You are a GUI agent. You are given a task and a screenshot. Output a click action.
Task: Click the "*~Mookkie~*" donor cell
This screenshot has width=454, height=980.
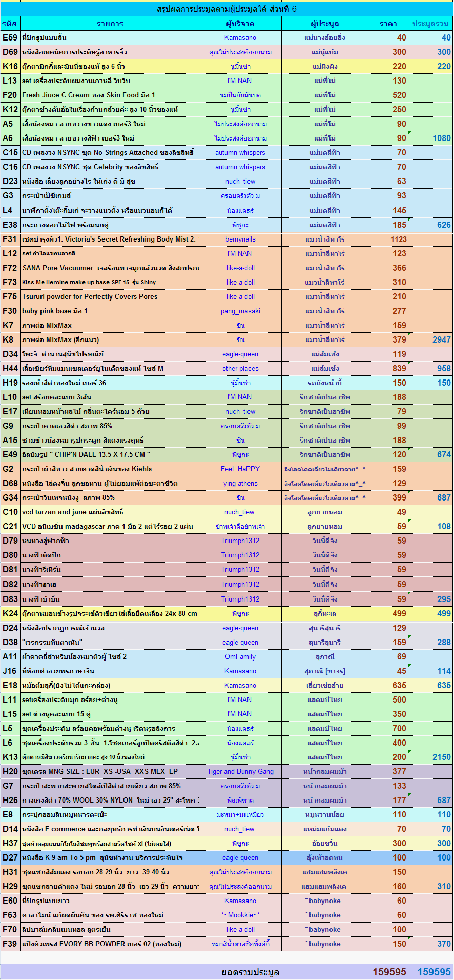240,915
